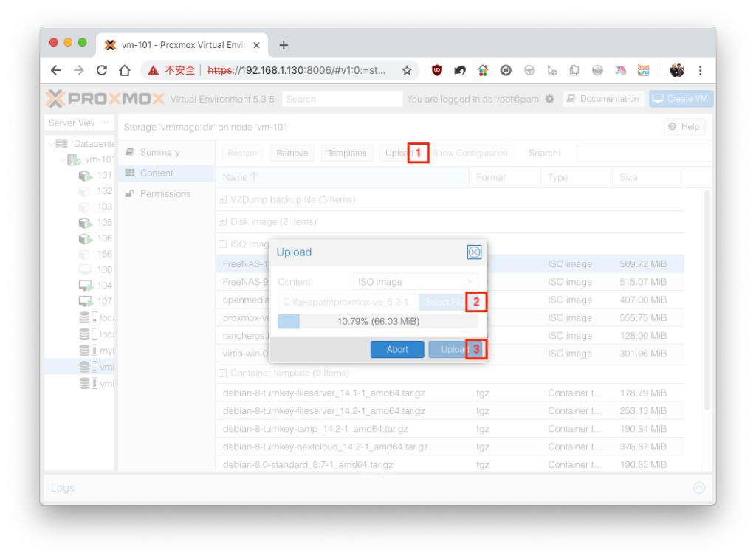Click the Help button
756x558 pixels.
pos(684,127)
